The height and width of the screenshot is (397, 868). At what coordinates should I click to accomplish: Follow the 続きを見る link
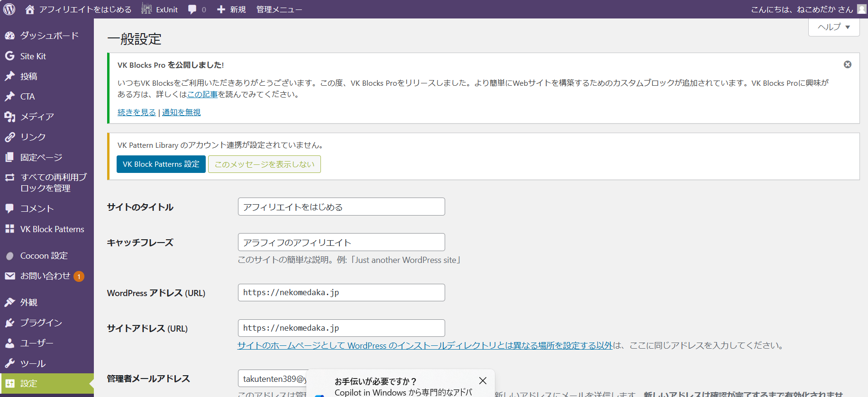click(x=137, y=112)
